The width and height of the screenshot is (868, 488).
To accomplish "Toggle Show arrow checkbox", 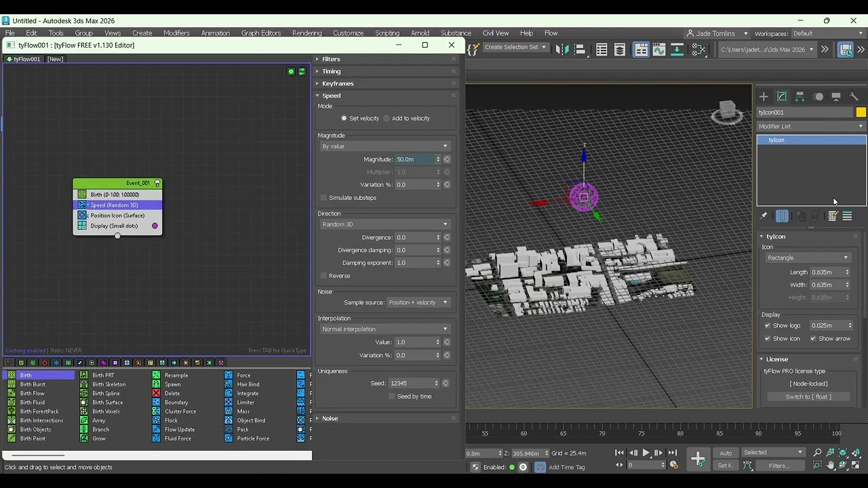I will [813, 339].
